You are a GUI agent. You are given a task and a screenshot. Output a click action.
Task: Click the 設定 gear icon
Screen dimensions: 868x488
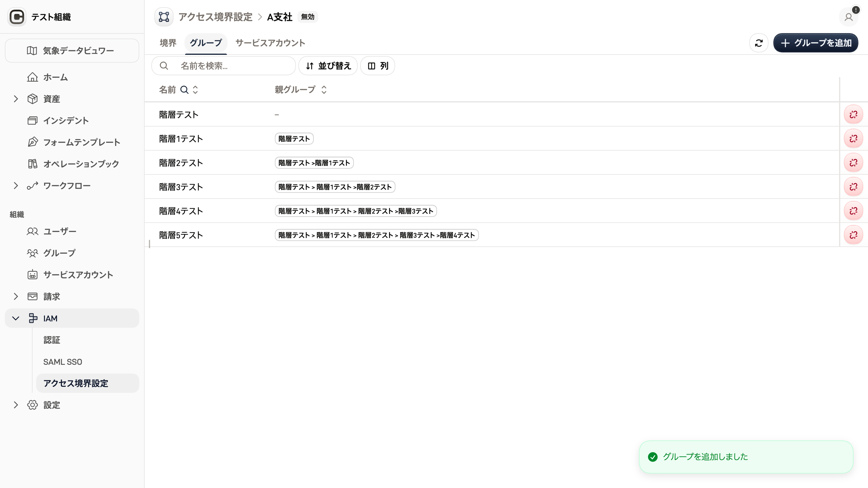point(32,405)
